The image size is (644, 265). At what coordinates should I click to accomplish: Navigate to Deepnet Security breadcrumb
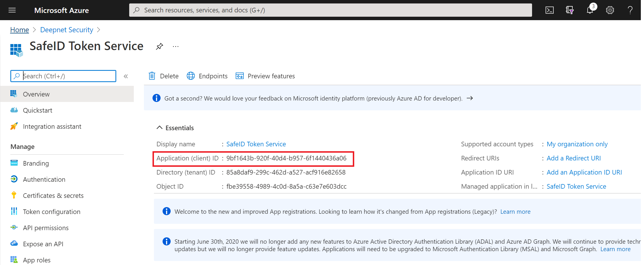point(66,30)
